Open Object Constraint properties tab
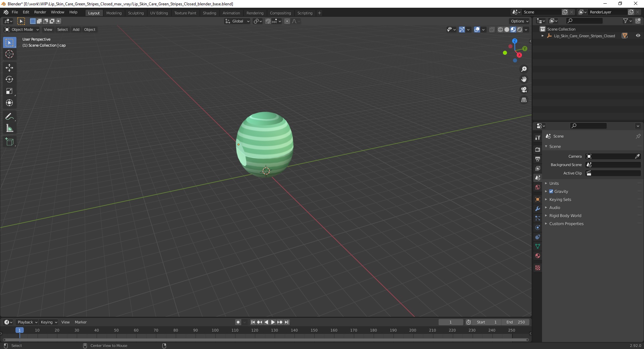 click(538, 237)
